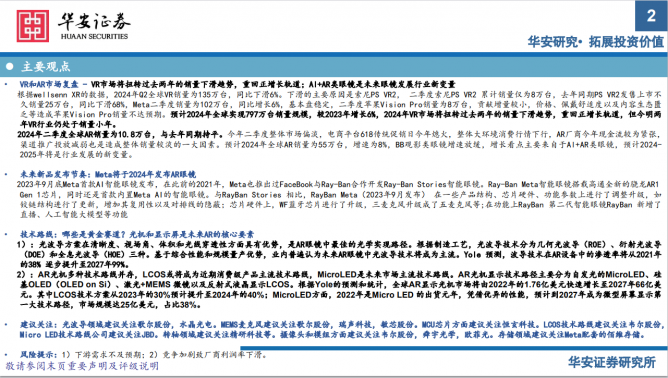Click the paragraph starting 2023年9月底Meta首款AI智能眼镜发布
This screenshot has height=378, width=668.
coord(339,199)
